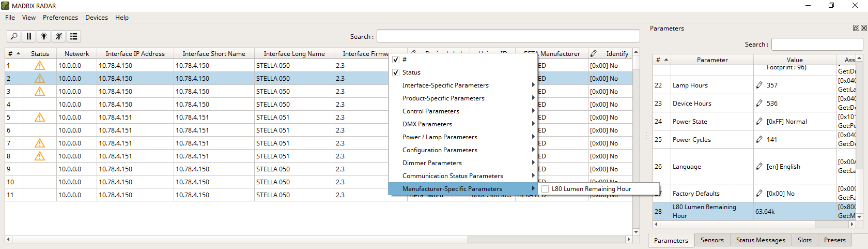Click the crossed-out lightbulb icon
This screenshot has width=868, height=249.
59,36
